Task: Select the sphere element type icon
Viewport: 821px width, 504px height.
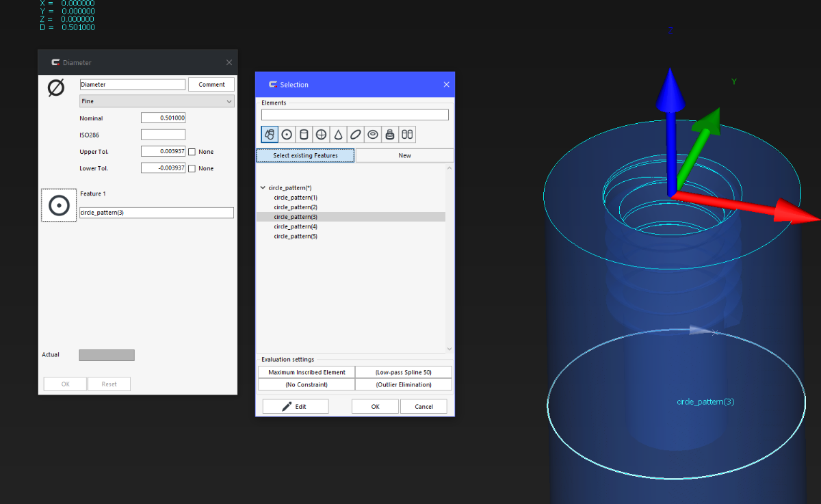Action: click(321, 135)
